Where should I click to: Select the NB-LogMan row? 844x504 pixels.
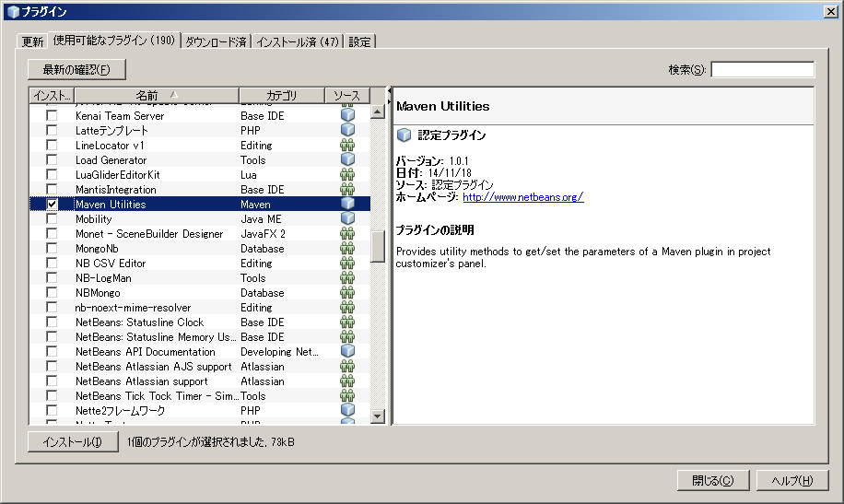pos(200,278)
